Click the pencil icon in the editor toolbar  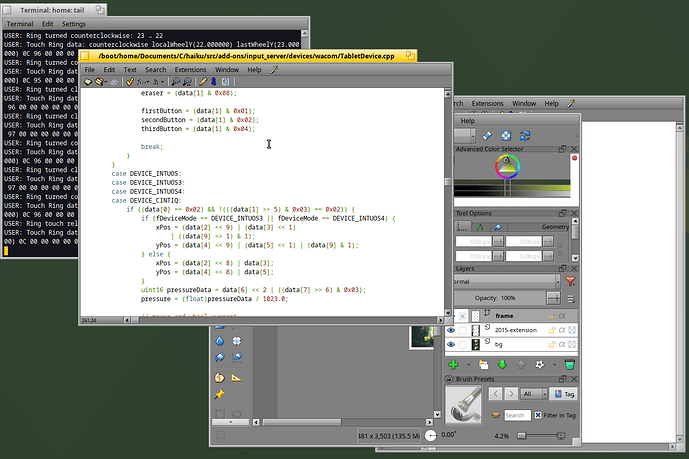point(203,82)
